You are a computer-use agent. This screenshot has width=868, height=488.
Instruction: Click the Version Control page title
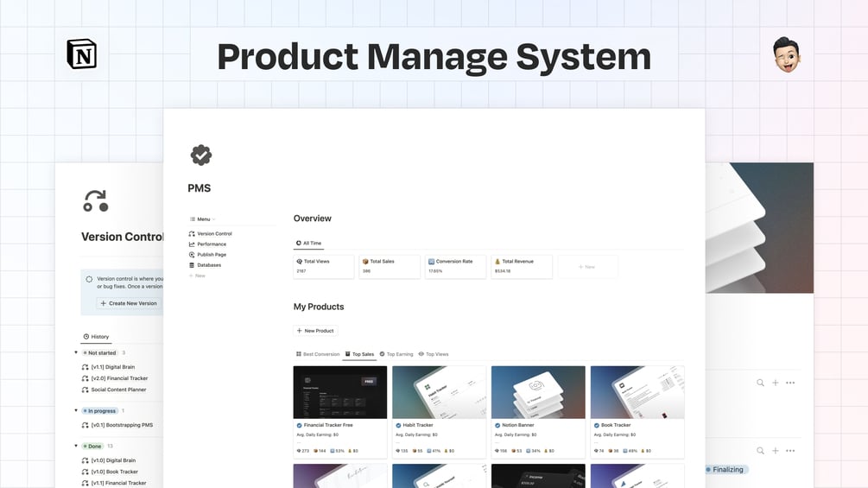coord(123,237)
